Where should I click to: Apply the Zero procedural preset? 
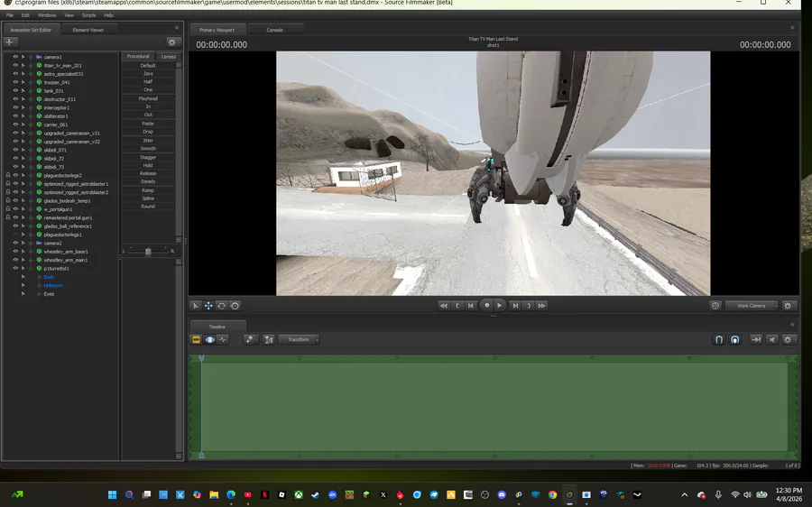coord(148,74)
